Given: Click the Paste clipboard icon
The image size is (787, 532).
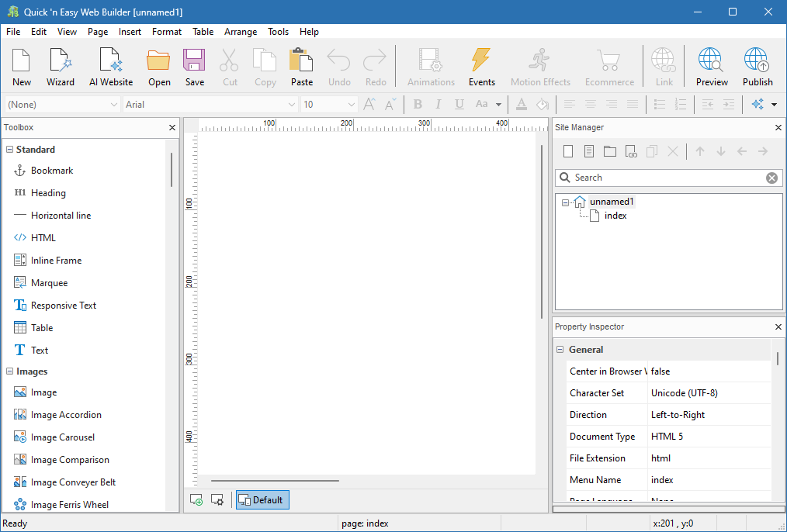Looking at the screenshot, I should click(302, 67).
